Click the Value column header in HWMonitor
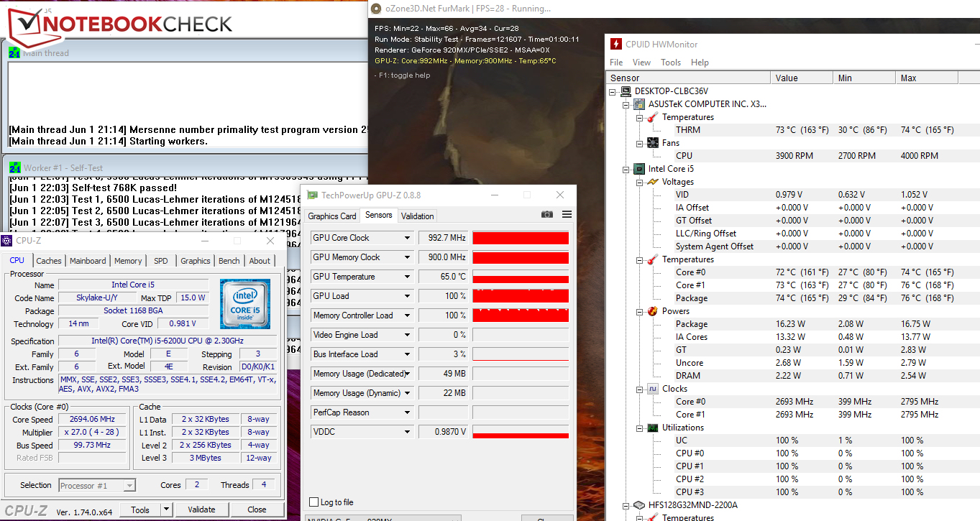Screen dimensions: 980x521 coord(802,78)
